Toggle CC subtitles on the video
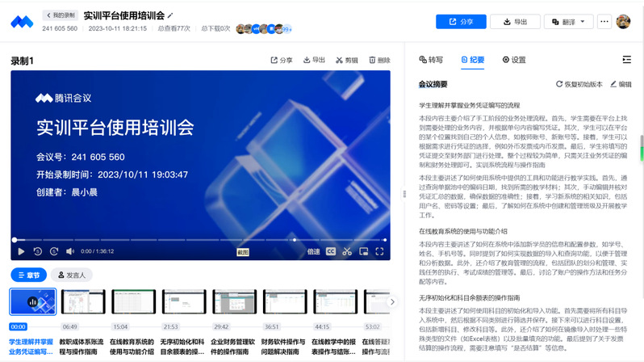This screenshot has height=362, width=644. [331, 251]
